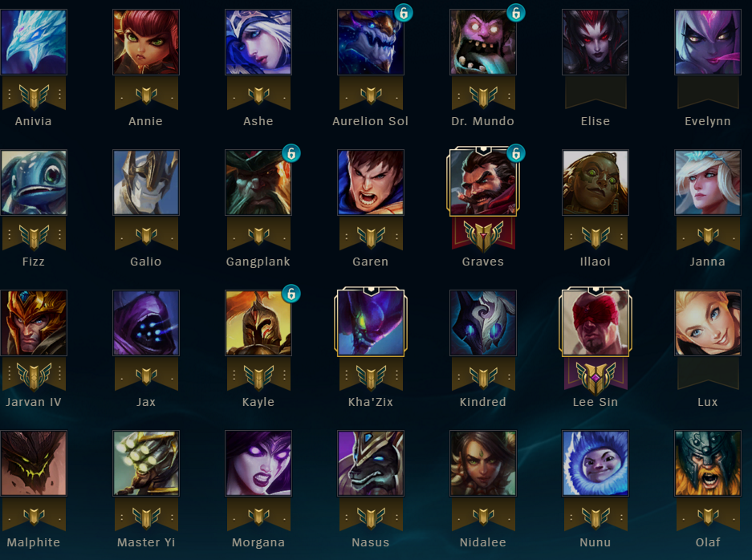752x560 pixels.
Task: Select the Nunu champion portrait
Action: click(x=596, y=463)
